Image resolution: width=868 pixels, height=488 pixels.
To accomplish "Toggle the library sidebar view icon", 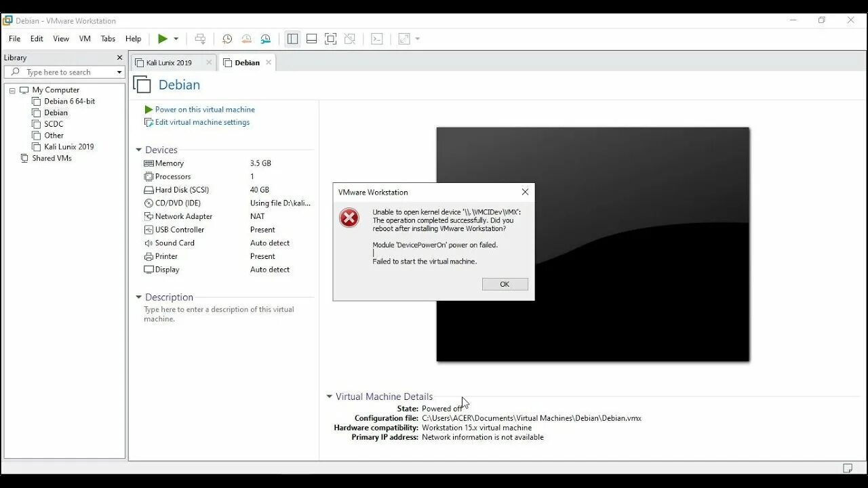I will (x=292, y=39).
